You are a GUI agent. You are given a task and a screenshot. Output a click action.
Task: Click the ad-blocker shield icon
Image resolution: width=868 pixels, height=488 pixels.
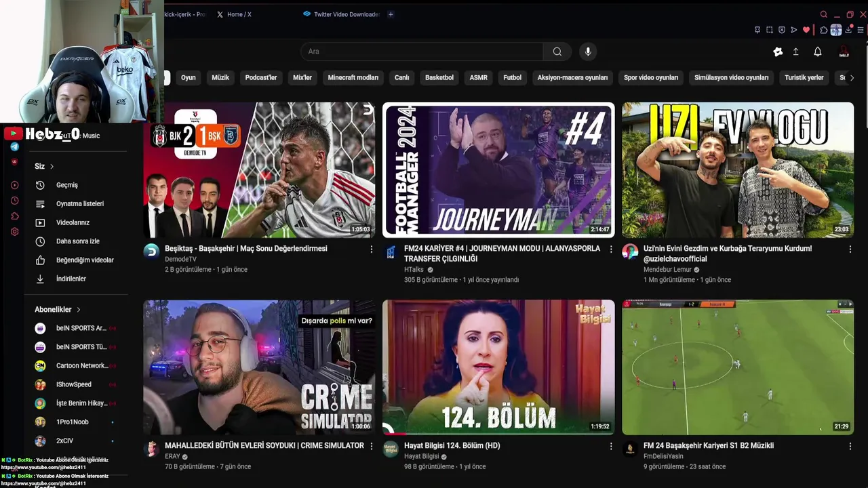pos(782,30)
